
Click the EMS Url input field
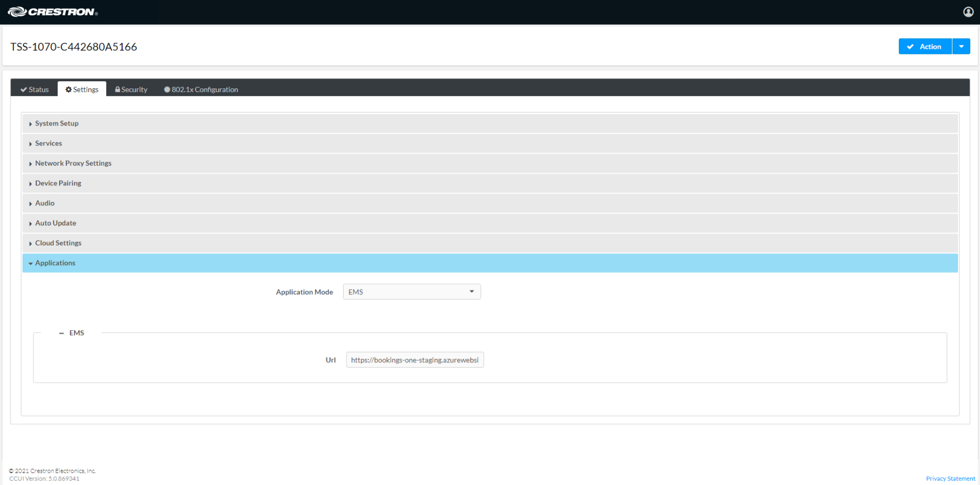coord(414,360)
